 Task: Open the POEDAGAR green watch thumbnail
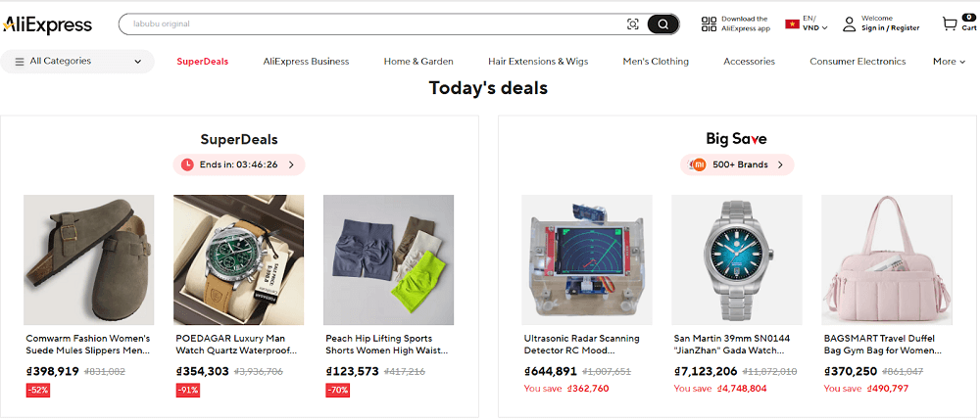(238, 259)
